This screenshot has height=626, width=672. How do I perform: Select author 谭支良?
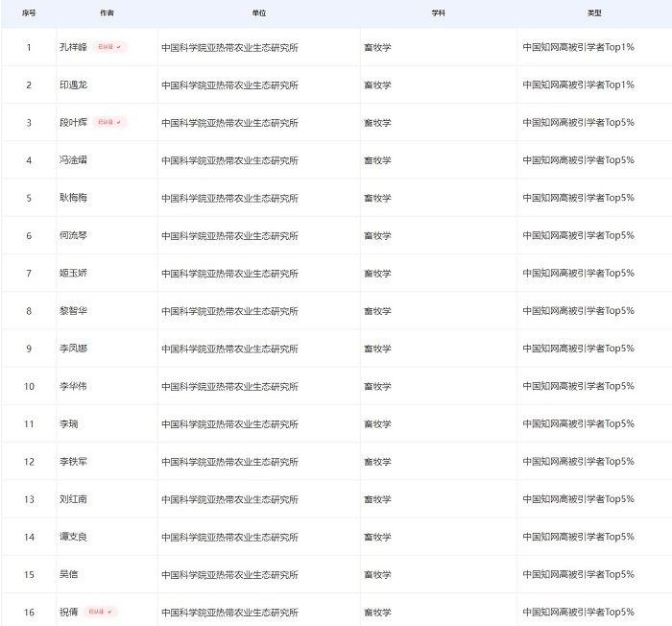point(73,537)
